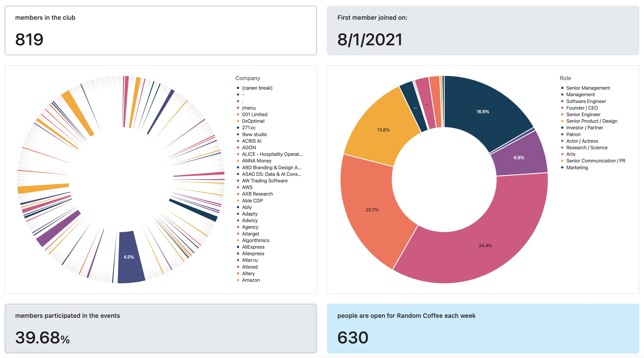Click the 819 members count value
The width and height of the screenshot is (644, 358).
29,39
